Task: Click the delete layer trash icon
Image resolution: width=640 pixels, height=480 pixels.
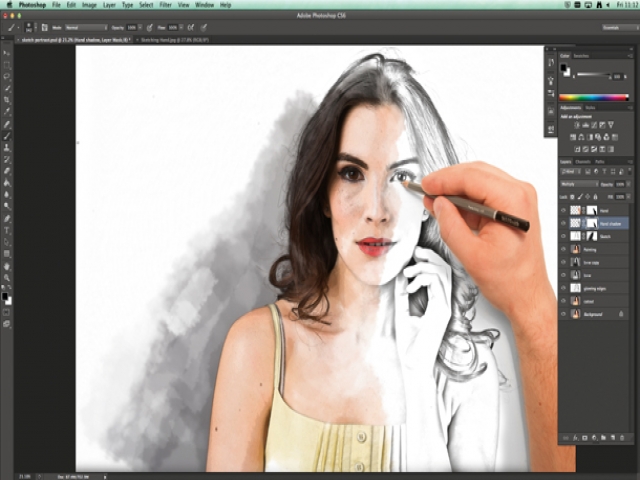Action: click(x=622, y=438)
